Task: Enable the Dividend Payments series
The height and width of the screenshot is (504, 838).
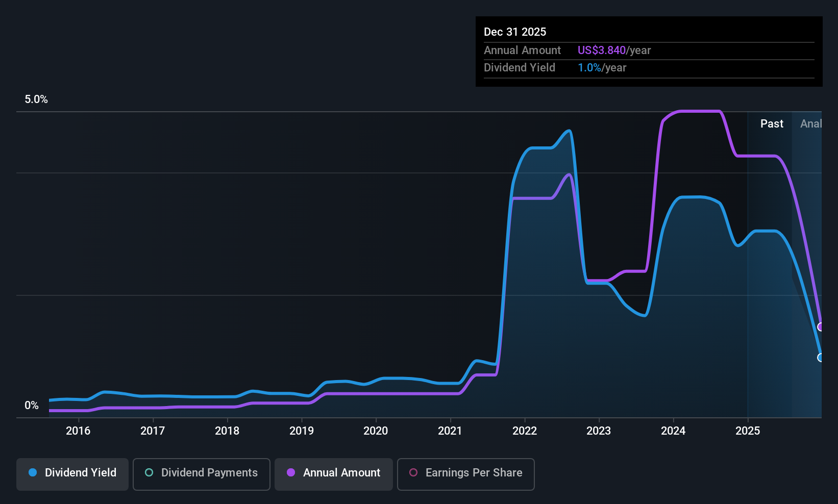Action: [202, 474]
